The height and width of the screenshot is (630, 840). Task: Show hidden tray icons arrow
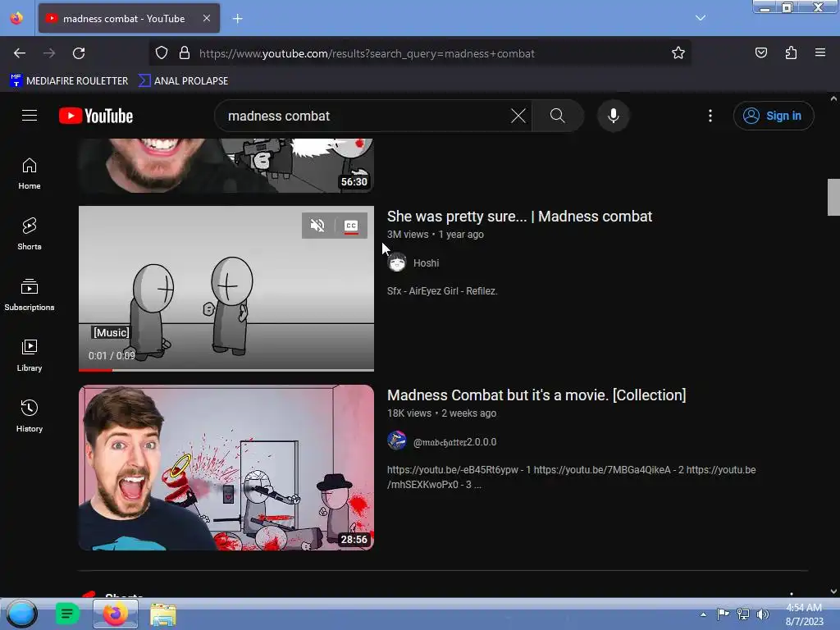[703, 614]
